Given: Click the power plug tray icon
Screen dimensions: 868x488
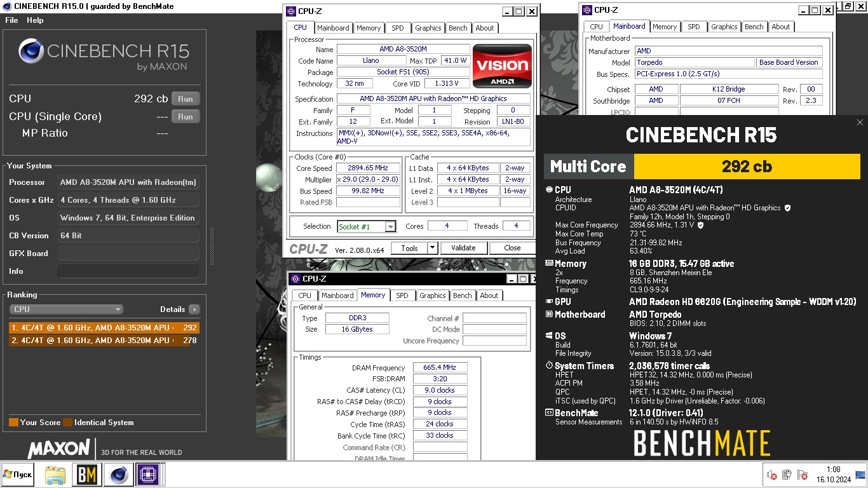Looking at the screenshot, I should tap(787, 475).
